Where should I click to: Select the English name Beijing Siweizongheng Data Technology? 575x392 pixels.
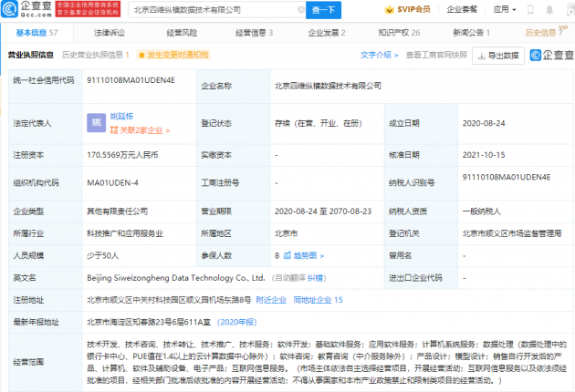(176, 278)
